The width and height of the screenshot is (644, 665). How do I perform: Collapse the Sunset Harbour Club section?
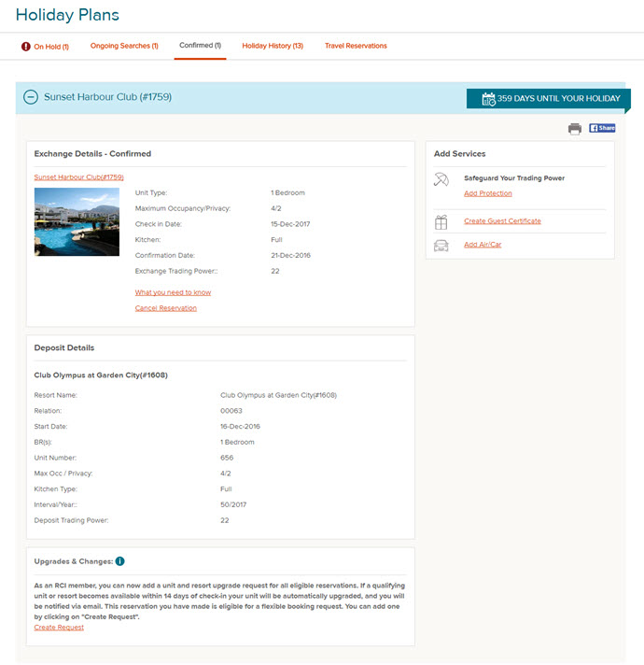point(31,97)
